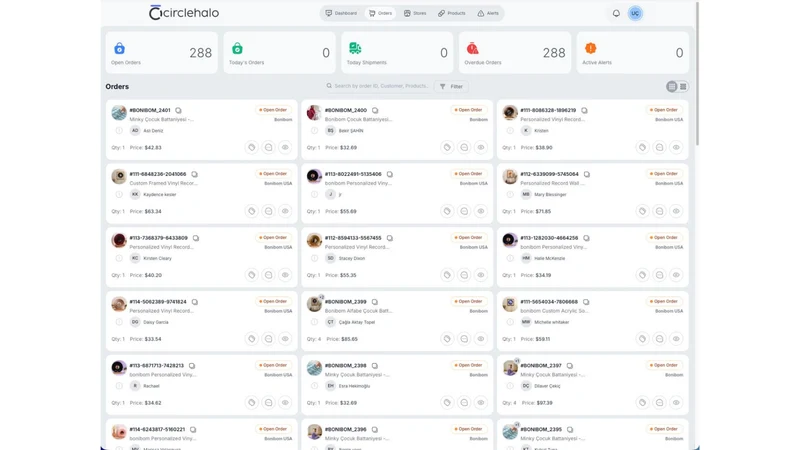Open comments on Stacey Dixon's order
This screenshot has width=800, height=450.
pos(464,275)
